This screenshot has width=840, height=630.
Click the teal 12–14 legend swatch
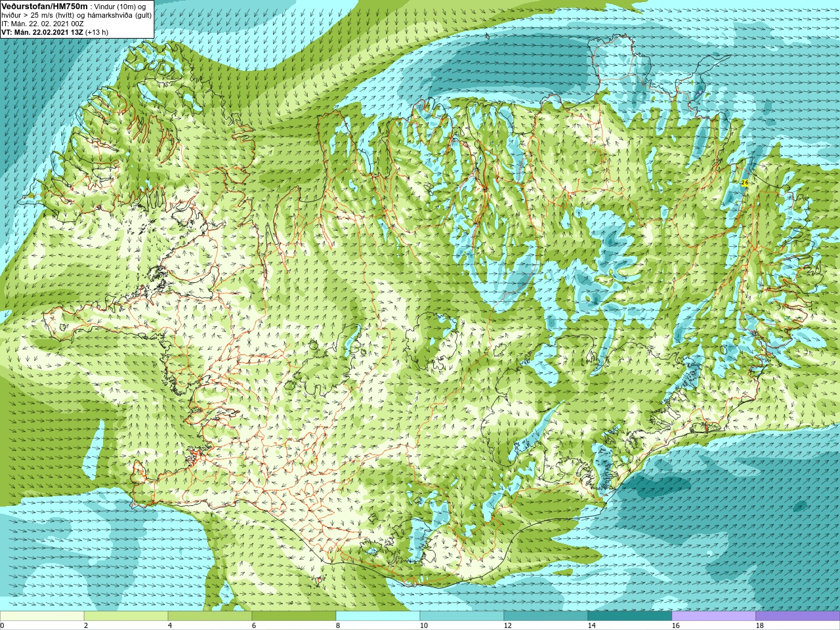coord(546,616)
